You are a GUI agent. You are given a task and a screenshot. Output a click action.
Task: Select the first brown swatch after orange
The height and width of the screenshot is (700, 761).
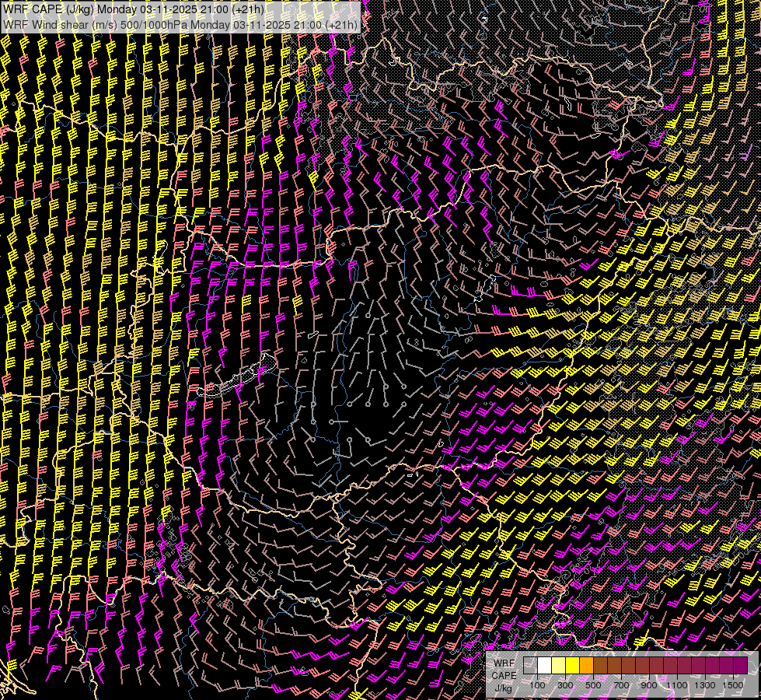pos(601,665)
